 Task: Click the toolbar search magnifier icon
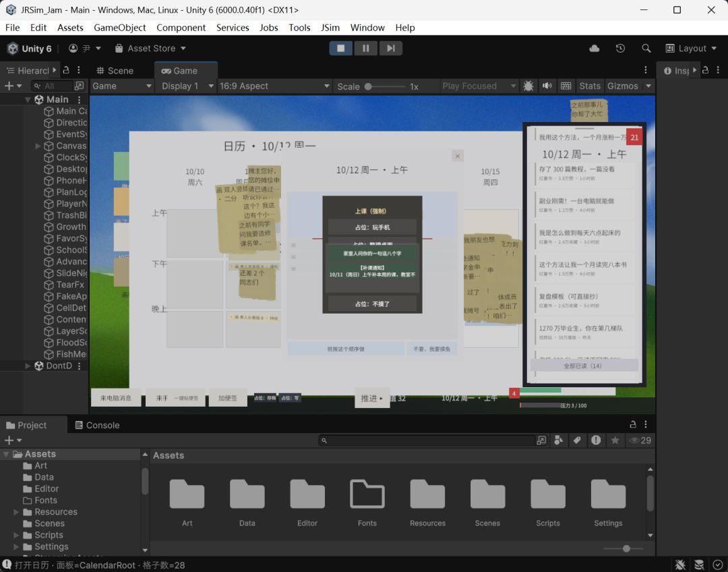tap(646, 49)
